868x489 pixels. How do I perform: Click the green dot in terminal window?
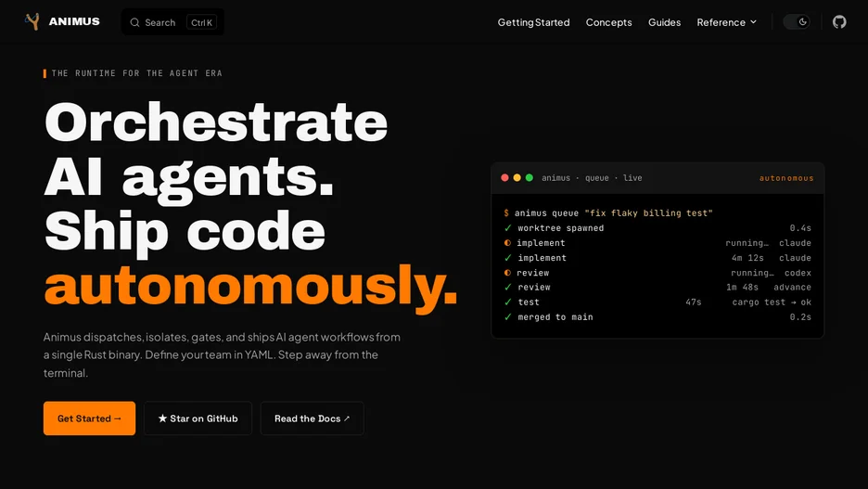[x=530, y=178]
